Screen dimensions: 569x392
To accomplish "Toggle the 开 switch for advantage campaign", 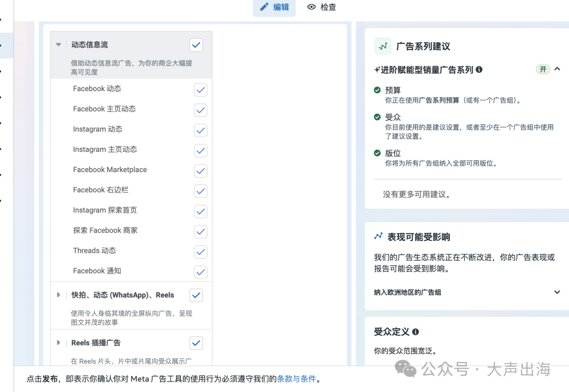I will coord(543,70).
